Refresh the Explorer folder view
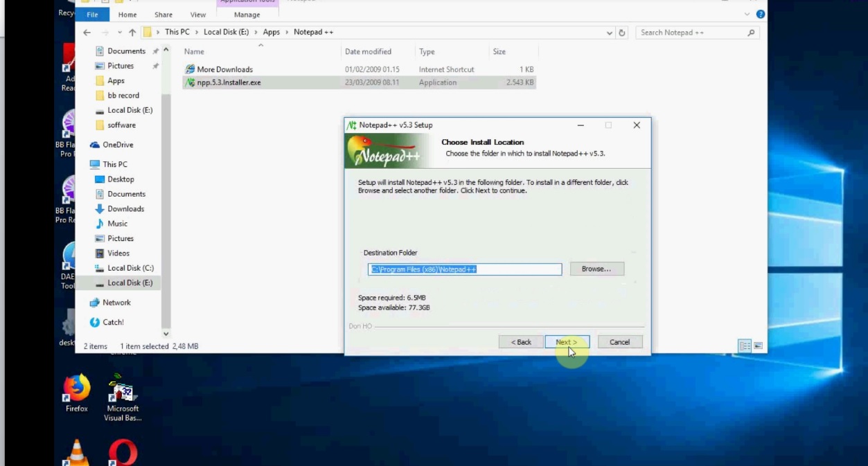 622,33
